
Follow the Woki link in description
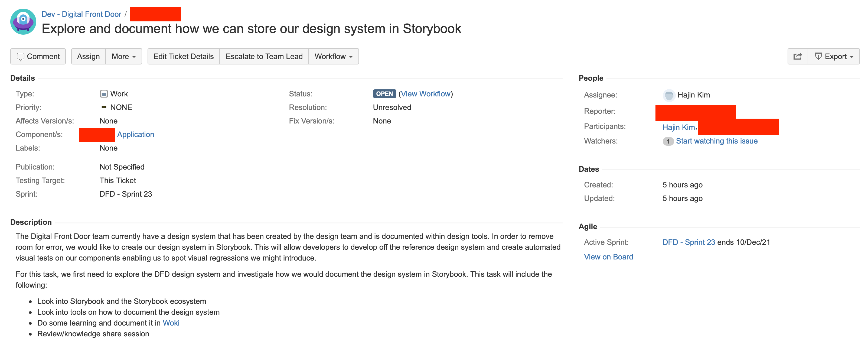[x=171, y=323]
